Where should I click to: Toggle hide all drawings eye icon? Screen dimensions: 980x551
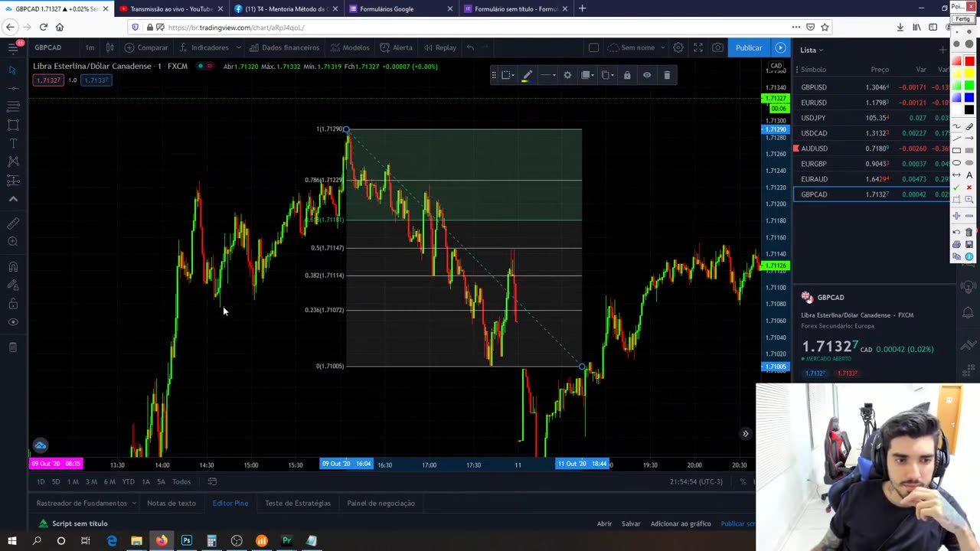coord(13,322)
